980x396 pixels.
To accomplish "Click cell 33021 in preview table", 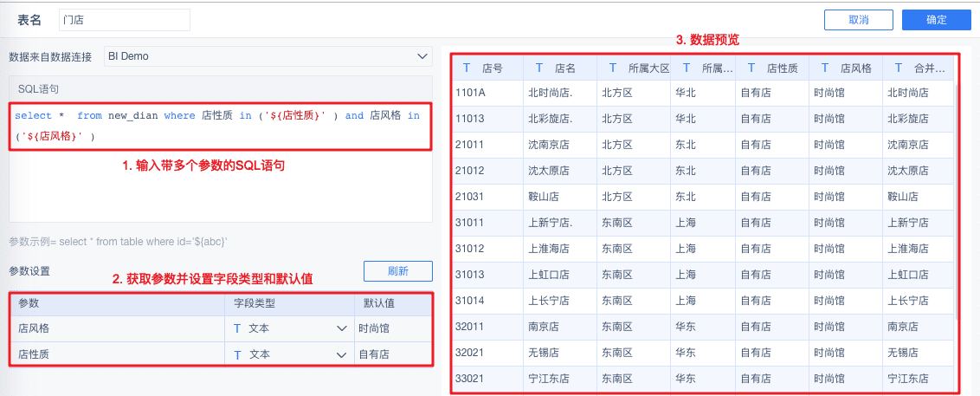I will pyautogui.click(x=487, y=379).
